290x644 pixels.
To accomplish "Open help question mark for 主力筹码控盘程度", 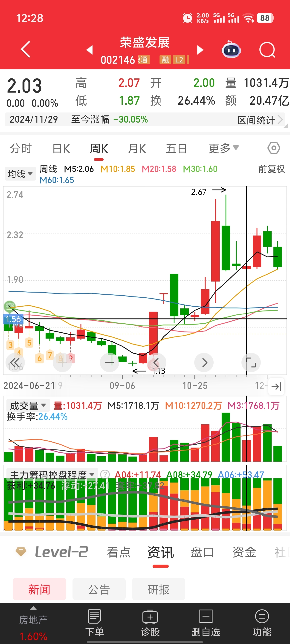I will [x=105, y=474].
